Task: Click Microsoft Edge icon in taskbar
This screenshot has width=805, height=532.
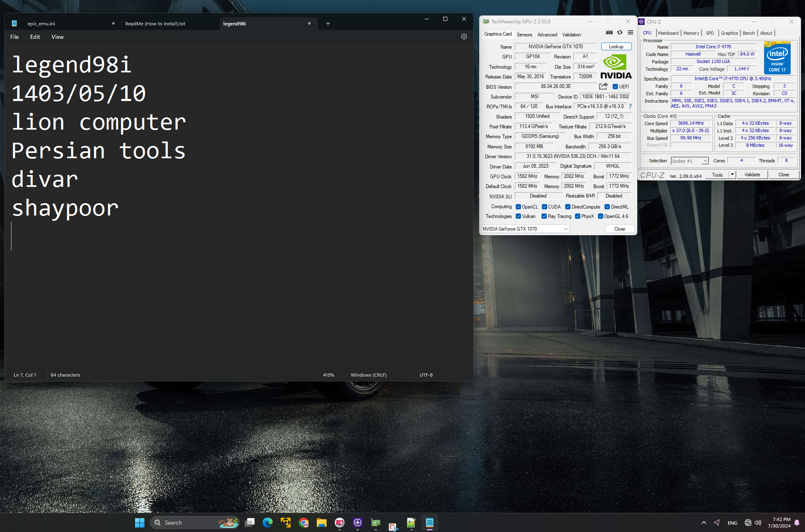Action: [x=268, y=523]
